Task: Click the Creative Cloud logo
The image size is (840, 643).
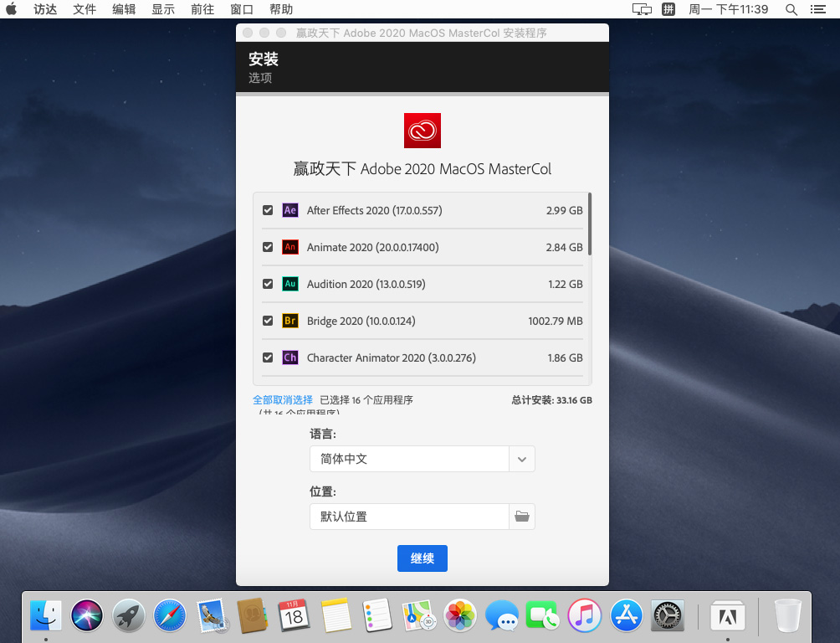Action: tap(423, 131)
